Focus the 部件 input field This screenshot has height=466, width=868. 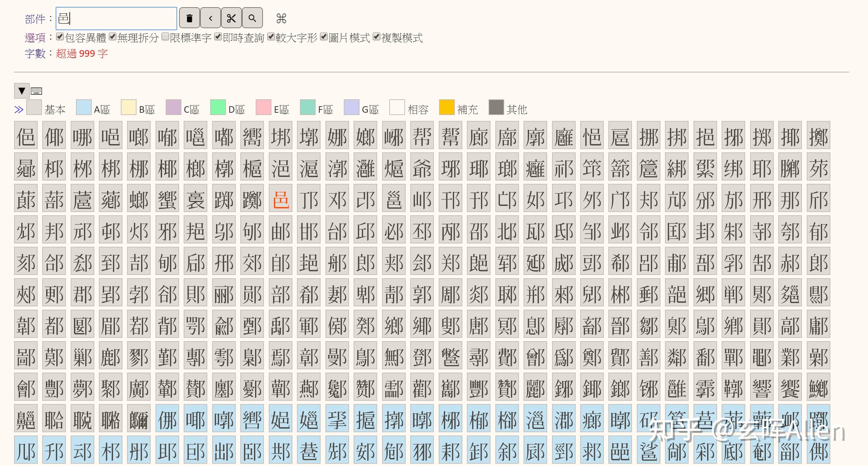click(x=116, y=18)
